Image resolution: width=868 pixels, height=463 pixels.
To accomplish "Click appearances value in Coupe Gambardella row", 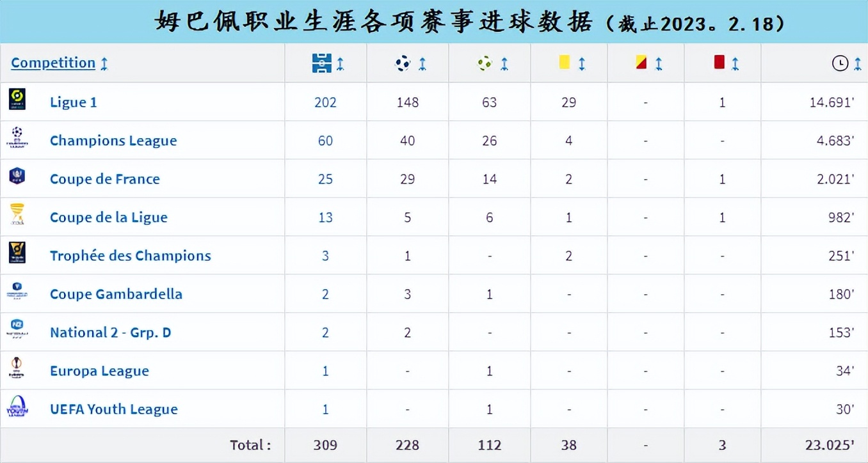I will (325, 294).
